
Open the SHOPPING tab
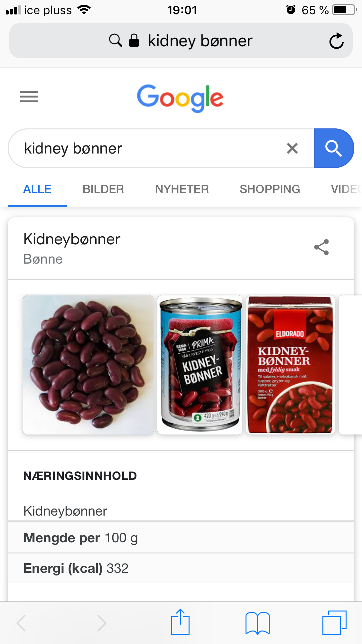[270, 189]
